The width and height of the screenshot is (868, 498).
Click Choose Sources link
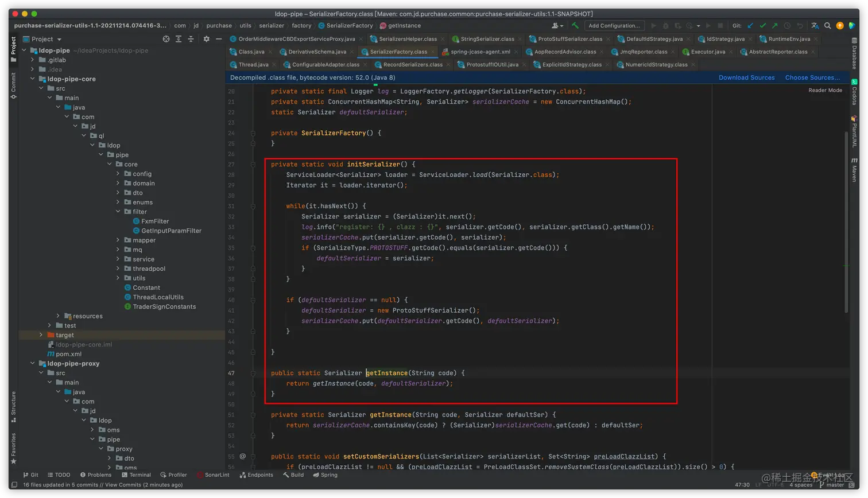[812, 77]
